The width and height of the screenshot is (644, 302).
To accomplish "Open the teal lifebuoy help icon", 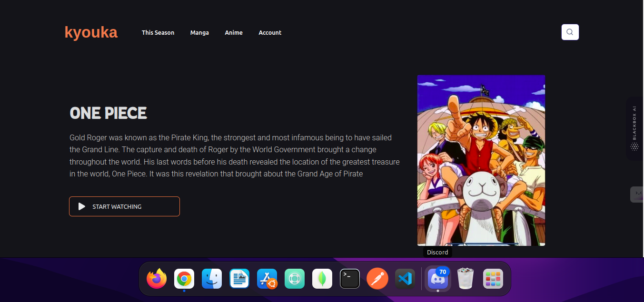I will coord(295,279).
